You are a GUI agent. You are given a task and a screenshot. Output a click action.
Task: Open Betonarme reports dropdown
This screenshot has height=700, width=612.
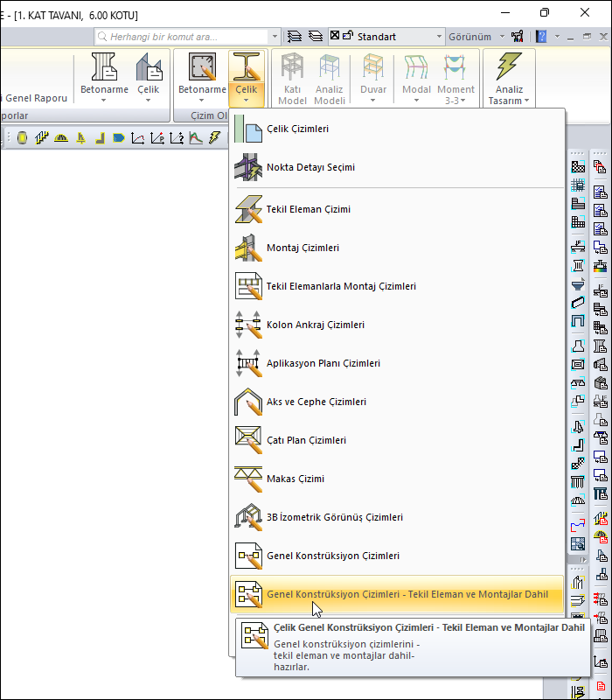click(104, 79)
